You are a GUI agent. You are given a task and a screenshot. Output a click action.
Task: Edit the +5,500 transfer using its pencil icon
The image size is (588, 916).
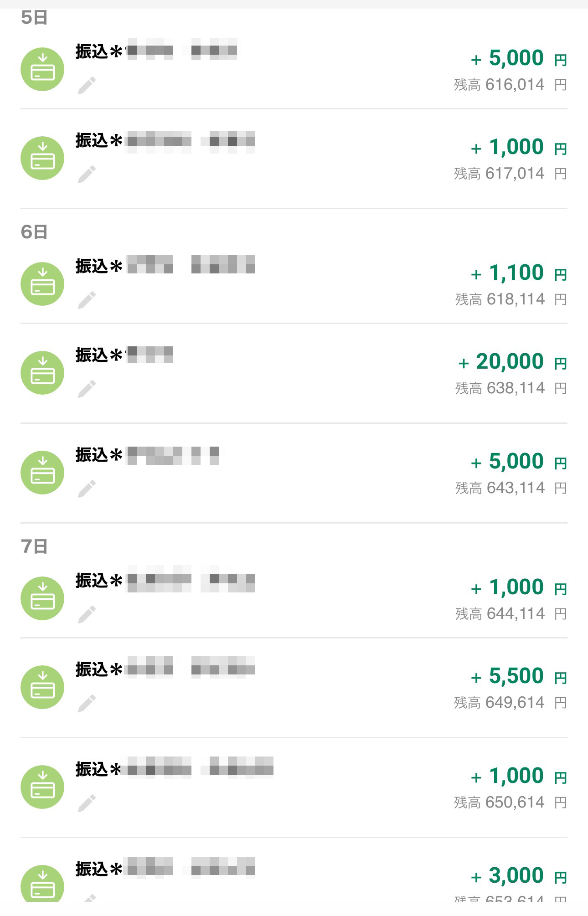87,703
